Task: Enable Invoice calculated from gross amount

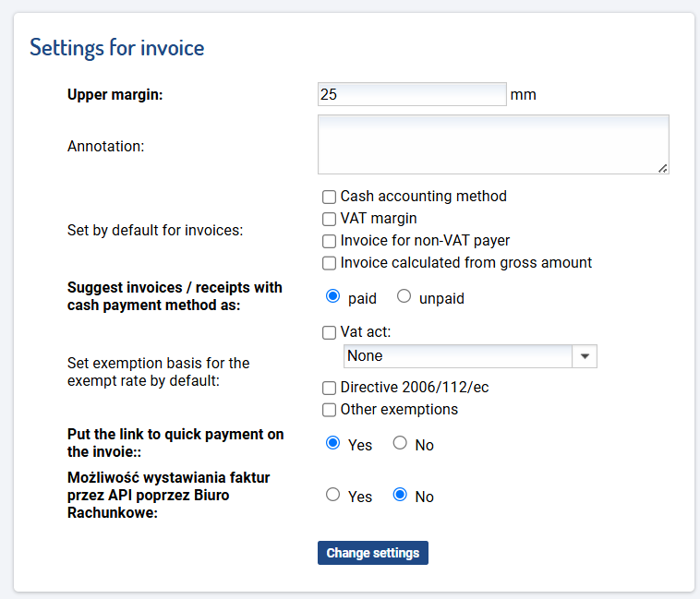Action: click(x=329, y=263)
